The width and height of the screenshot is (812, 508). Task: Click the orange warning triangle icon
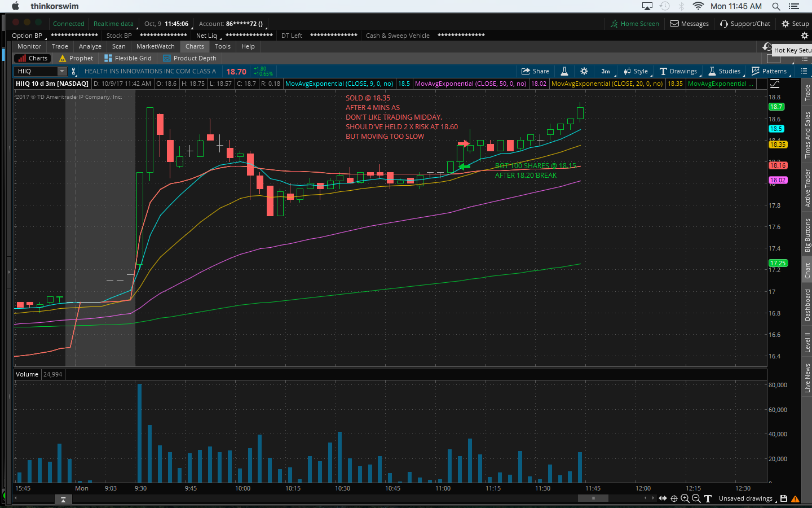click(x=795, y=498)
